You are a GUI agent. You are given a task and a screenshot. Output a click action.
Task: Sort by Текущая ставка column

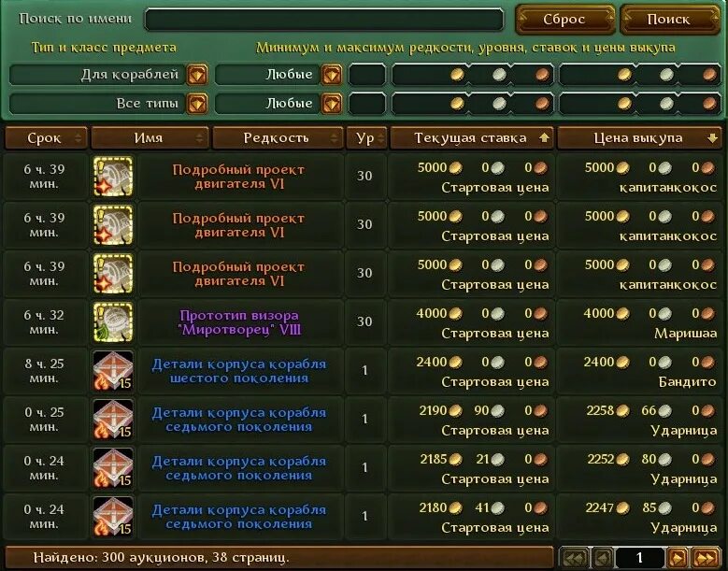click(x=472, y=138)
